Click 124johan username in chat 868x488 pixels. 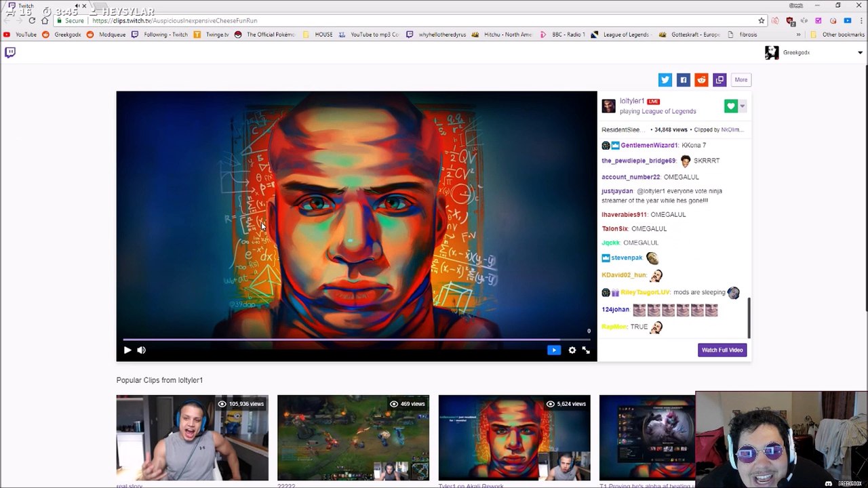[615, 310]
